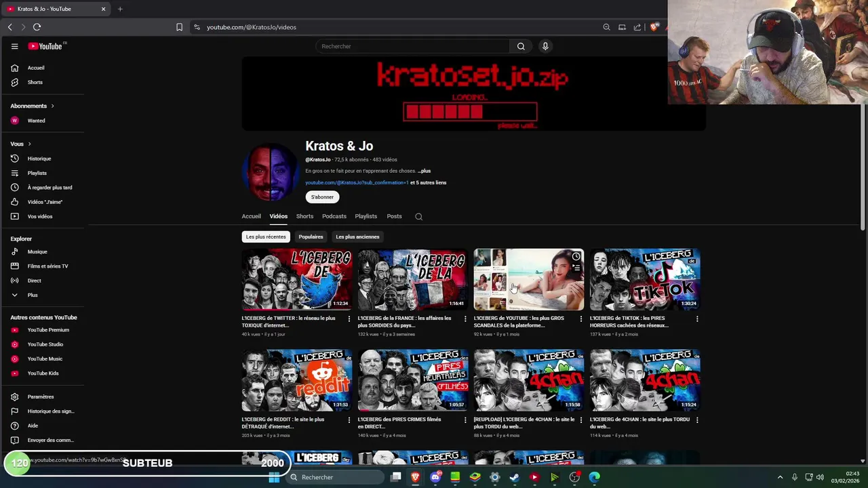Share this page via address bar icon
The height and width of the screenshot is (488, 868).
[637, 27]
